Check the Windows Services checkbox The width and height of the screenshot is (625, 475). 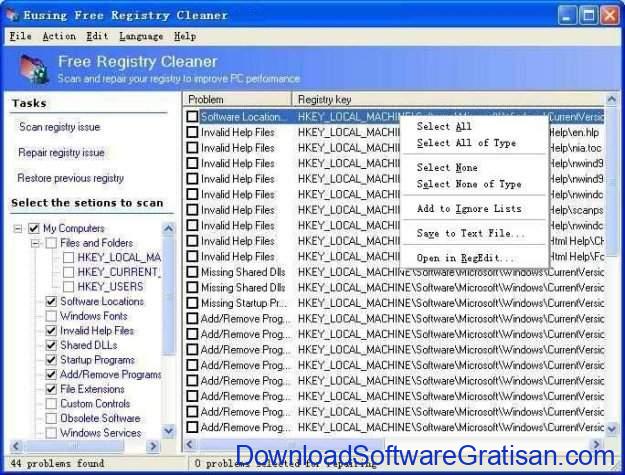(x=51, y=433)
